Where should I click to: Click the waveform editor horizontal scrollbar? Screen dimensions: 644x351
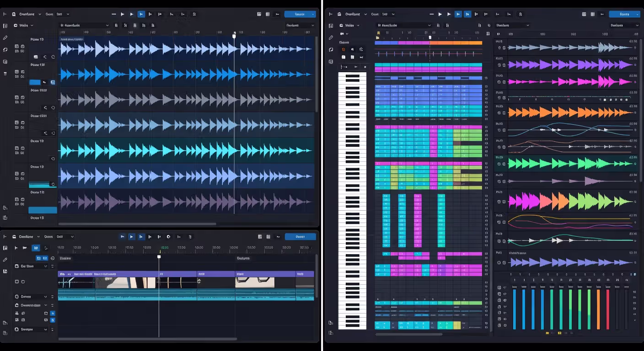(137, 224)
